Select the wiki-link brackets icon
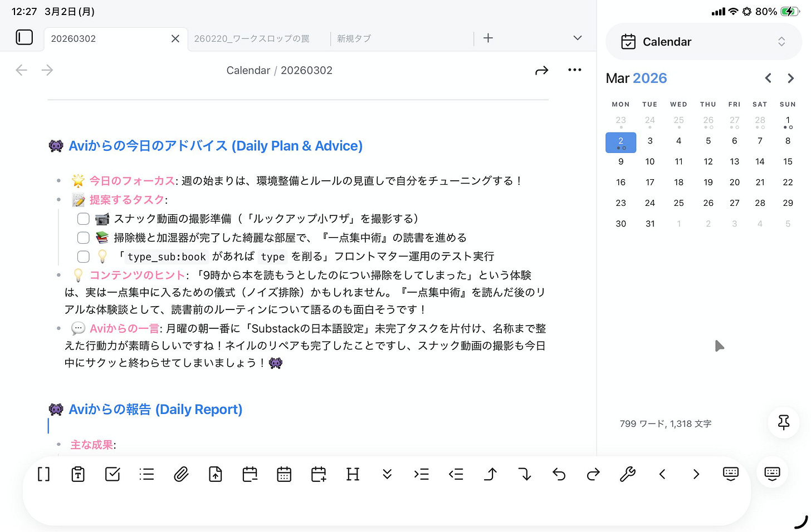 (x=43, y=474)
